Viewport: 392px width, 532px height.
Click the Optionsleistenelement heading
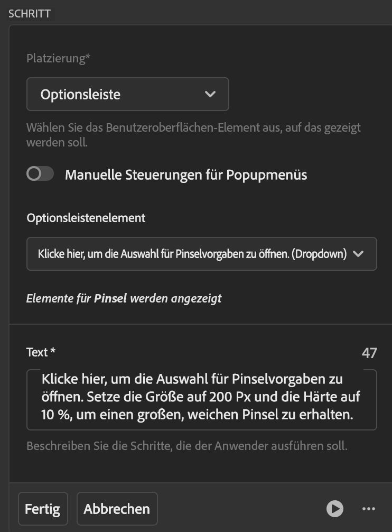point(86,218)
